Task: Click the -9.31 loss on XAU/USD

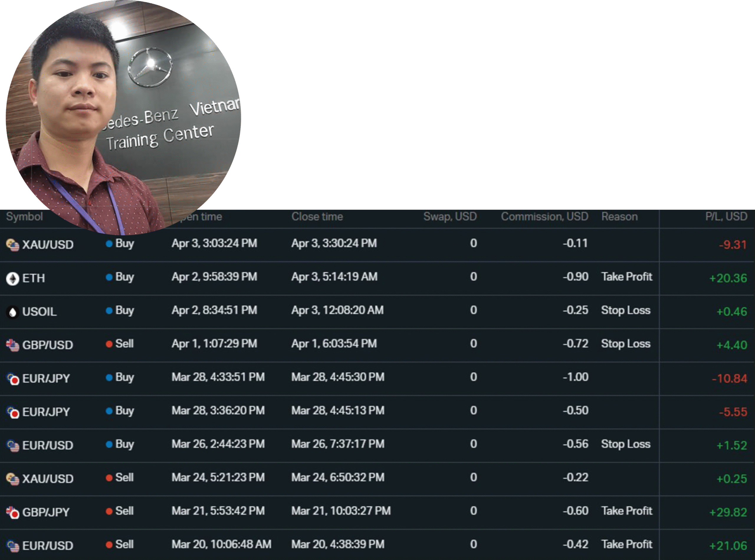Action: 733,245
